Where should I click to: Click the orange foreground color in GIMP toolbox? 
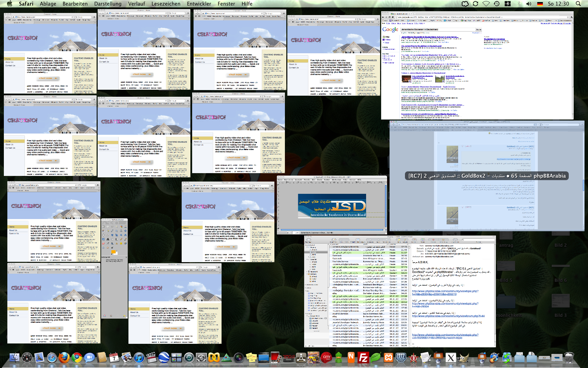click(113, 252)
